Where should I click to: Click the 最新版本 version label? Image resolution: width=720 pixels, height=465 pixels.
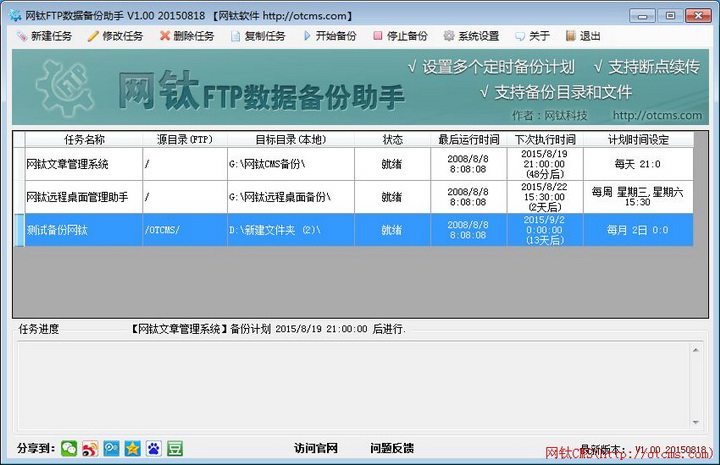pyautogui.click(x=643, y=449)
